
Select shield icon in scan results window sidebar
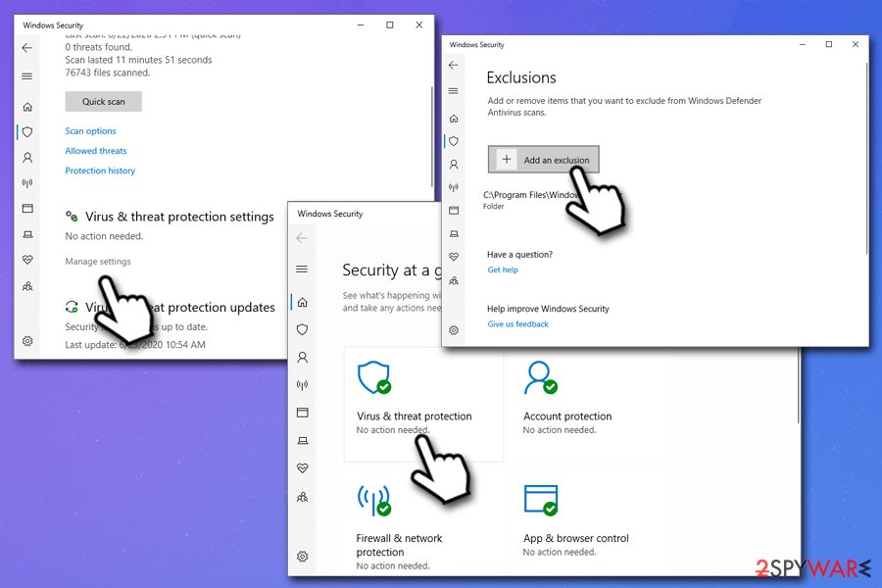pyautogui.click(x=27, y=131)
